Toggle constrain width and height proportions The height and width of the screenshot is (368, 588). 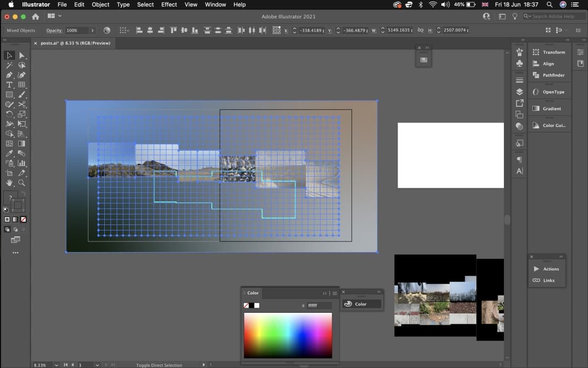420,30
